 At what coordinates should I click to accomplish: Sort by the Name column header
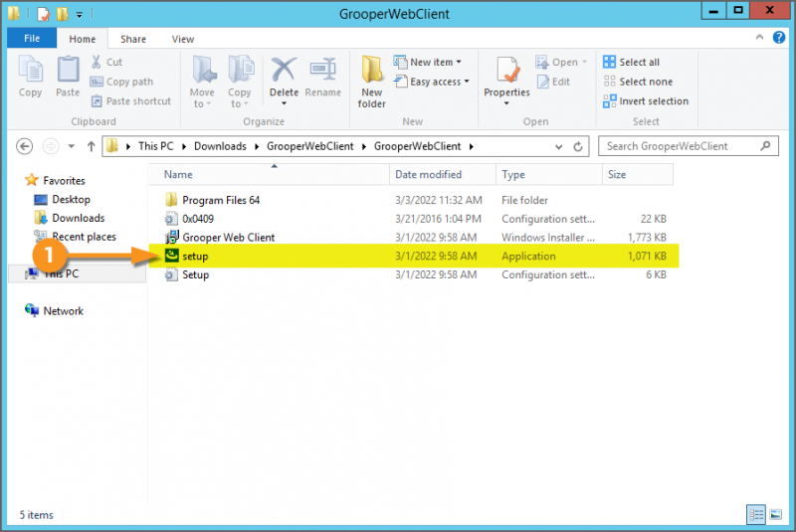click(x=269, y=174)
